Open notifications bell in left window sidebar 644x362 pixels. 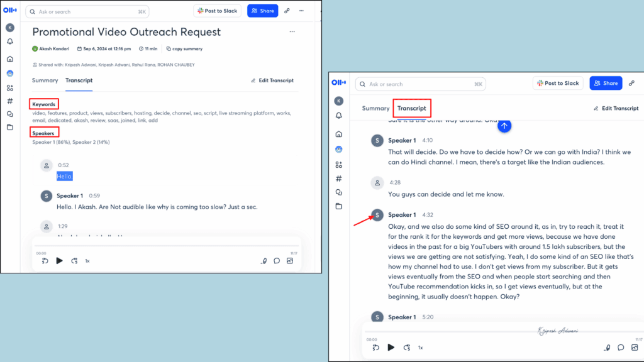click(x=10, y=41)
